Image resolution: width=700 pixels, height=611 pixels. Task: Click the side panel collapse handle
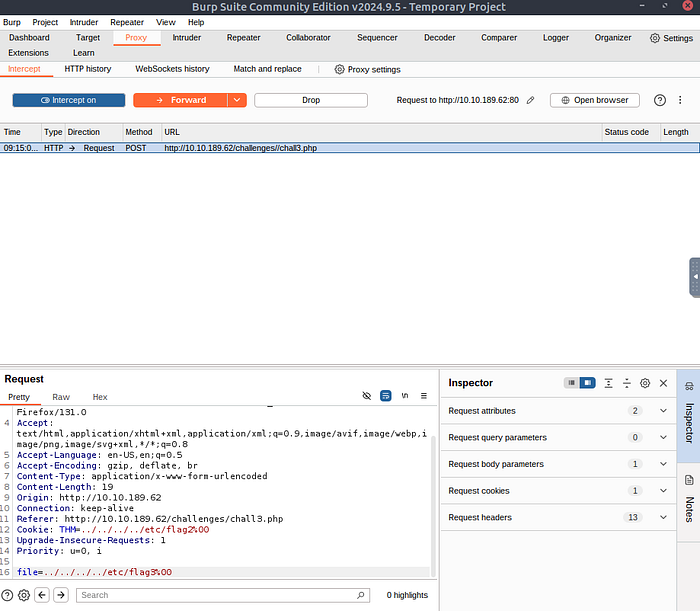pyautogui.click(x=695, y=277)
